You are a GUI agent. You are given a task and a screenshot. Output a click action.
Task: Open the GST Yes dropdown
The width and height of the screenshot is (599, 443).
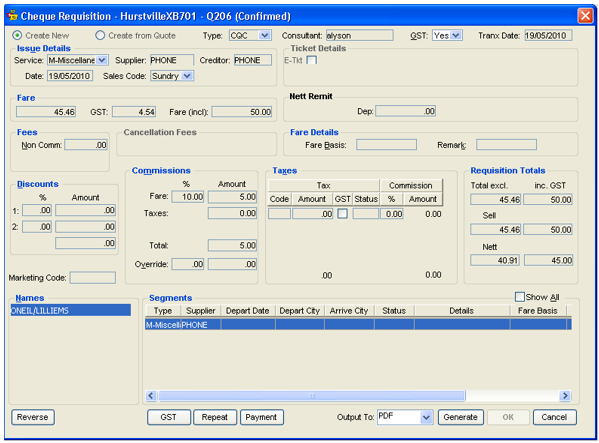[455, 36]
